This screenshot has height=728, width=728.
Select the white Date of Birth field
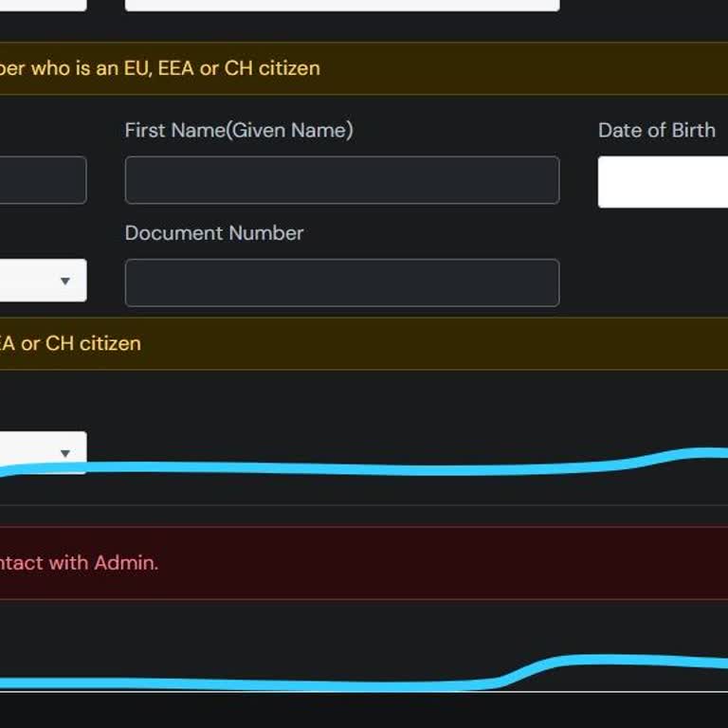pyautogui.click(x=664, y=182)
